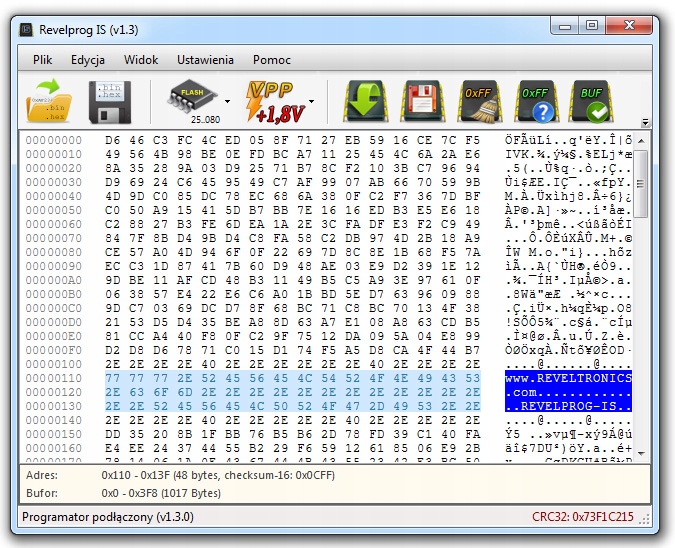Open the Ustawienia menu
This screenshot has height=548, width=675.
205,60
